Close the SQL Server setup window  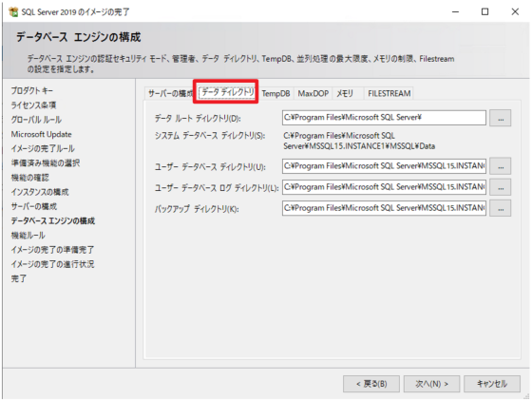point(515,11)
